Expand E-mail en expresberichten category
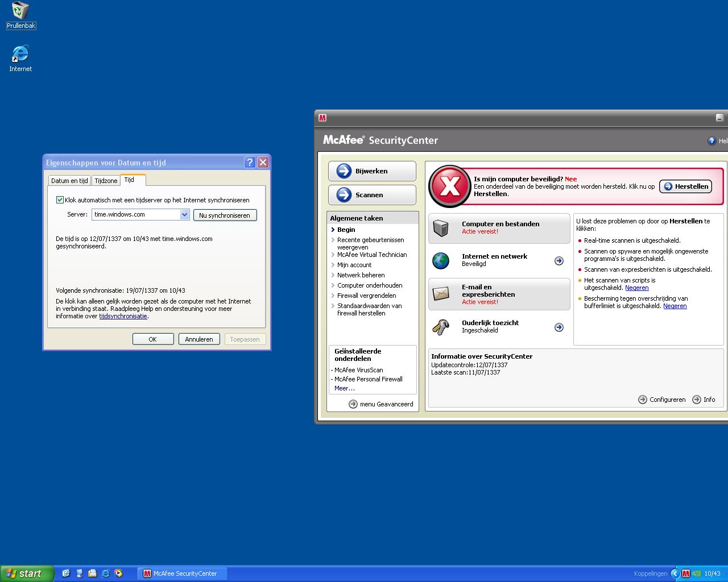The height and width of the screenshot is (582, 728). tap(499, 294)
